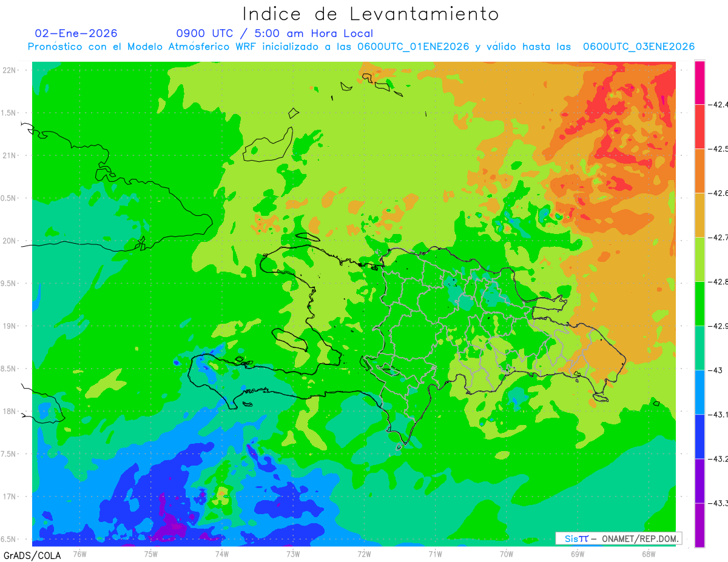Screen dimensions: 728x562
Task: Click the legend value "-42.8"
Action: coord(718,282)
